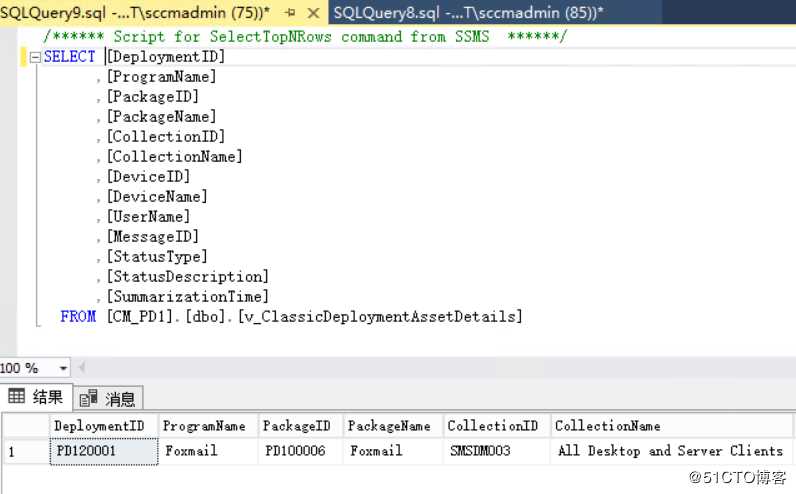Screen dimensions: 796x494
Task: Click All Desktop and Server Clients cell
Action: (x=672, y=451)
